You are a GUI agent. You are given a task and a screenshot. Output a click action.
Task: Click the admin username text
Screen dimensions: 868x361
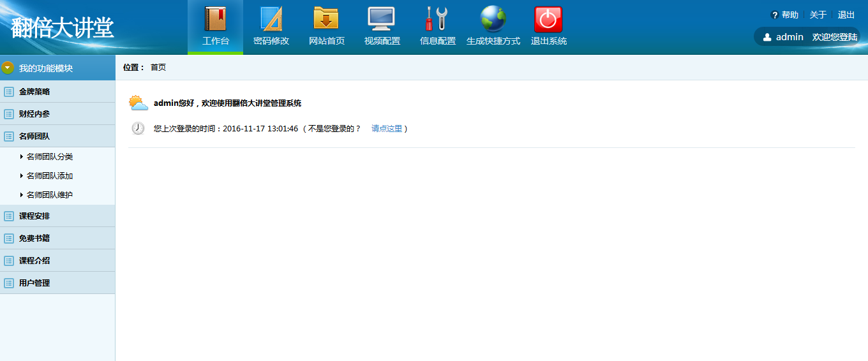[x=789, y=37]
